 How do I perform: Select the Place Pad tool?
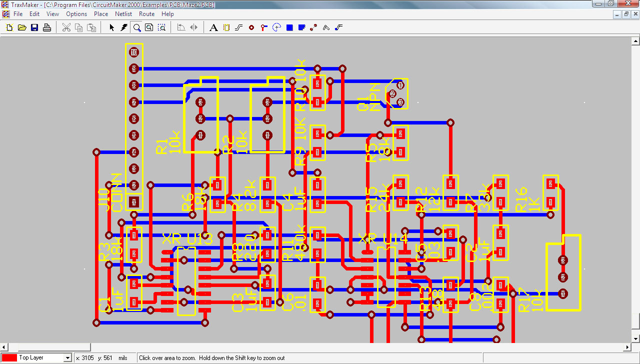251,27
